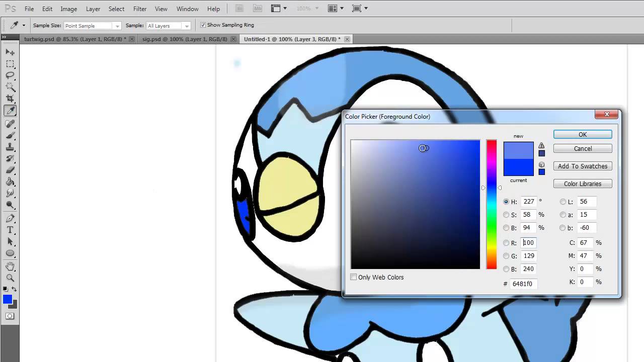This screenshot has height=362, width=644.
Task: Click OK in the Color Picker
Action: tap(583, 134)
